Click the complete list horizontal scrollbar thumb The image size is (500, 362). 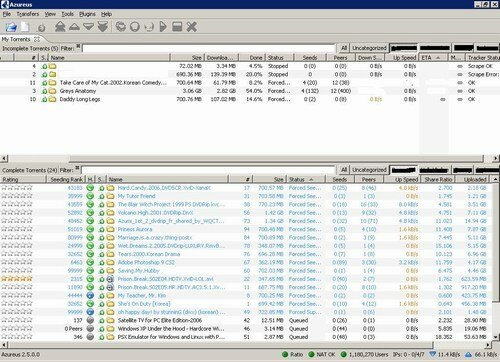pos(220,345)
